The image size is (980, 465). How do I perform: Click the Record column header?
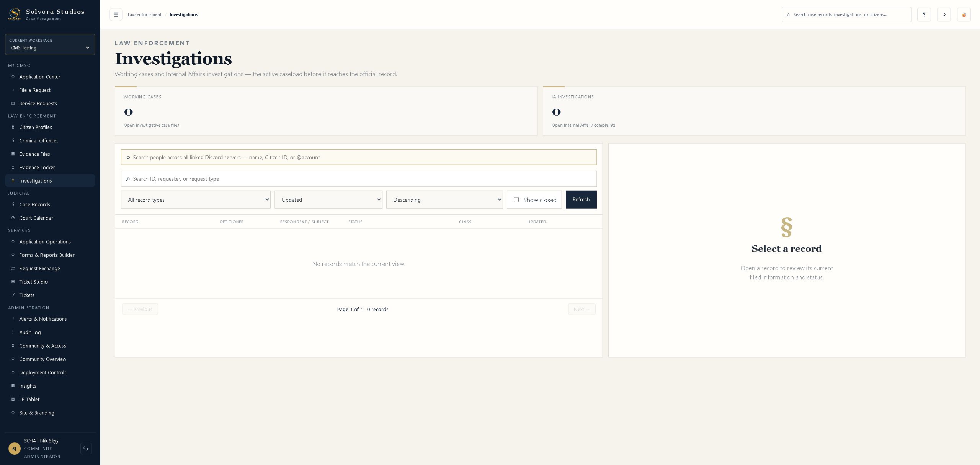coord(130,222)
